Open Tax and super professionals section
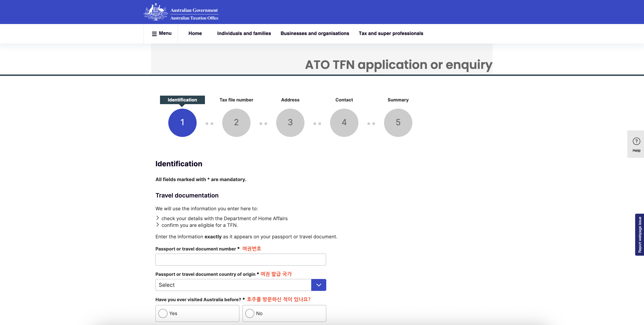This screenshot has width=644, height=325. [391, 33]
